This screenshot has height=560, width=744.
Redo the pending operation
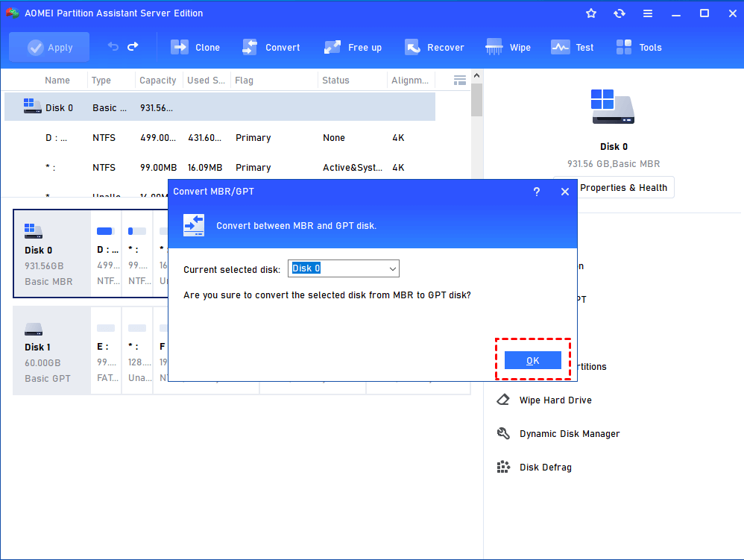(x=133, y=46)
